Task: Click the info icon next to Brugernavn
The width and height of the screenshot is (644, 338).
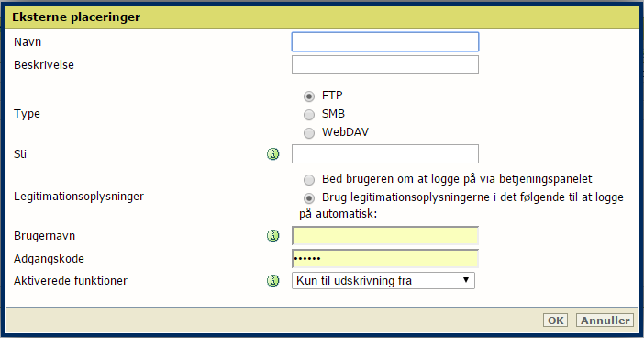Action: click(x=273, y=236)
